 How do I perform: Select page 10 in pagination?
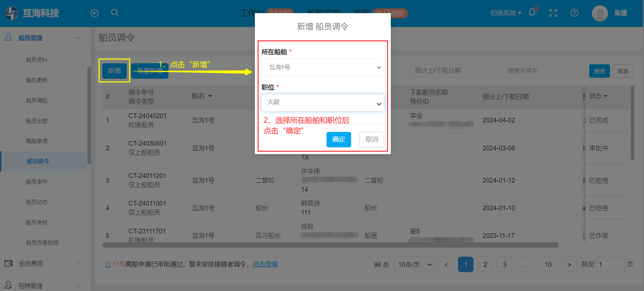tap(548, 264)
